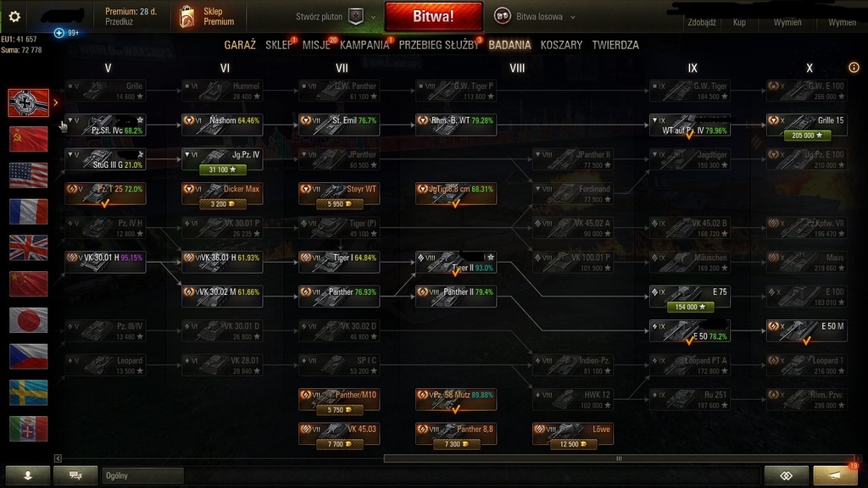Select the German nation flag
The image size is (868, 488).
tap(28, 103)
